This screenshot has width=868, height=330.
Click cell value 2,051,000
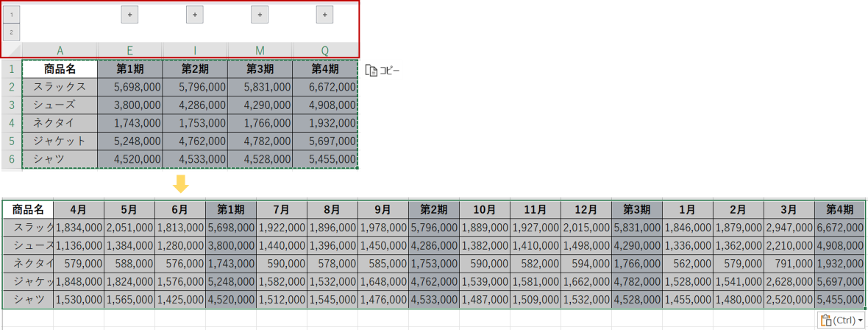point(129,228)
